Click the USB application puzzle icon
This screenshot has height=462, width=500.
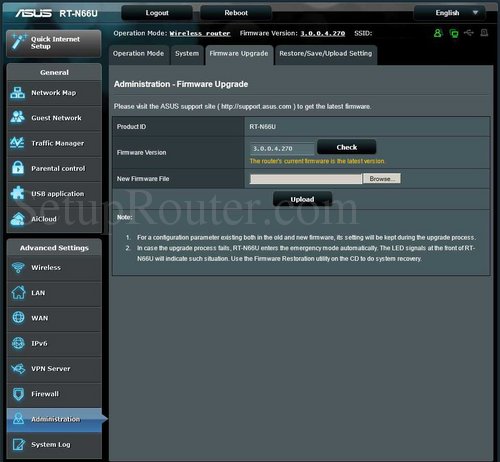point(17,193)
